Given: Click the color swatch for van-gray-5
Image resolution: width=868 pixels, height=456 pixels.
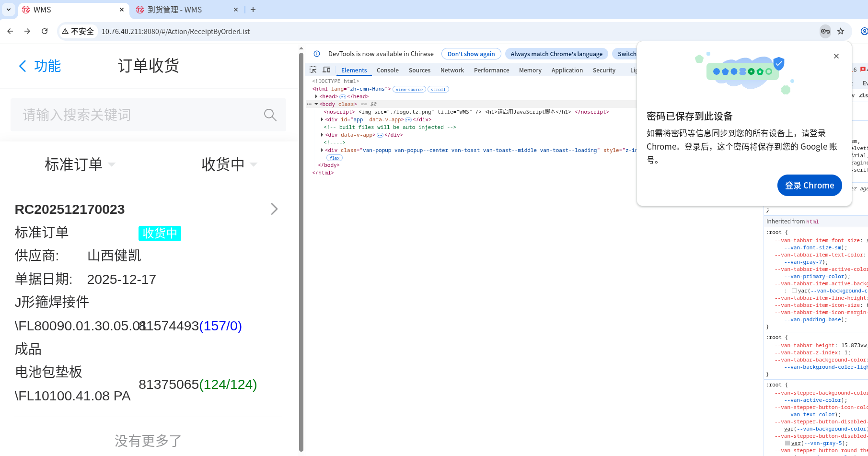Looking at the screenshot, I should point(787,443).
